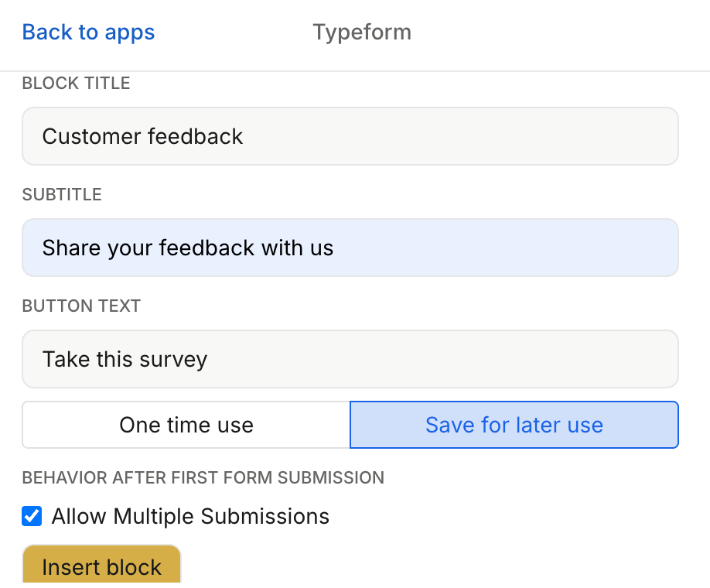Click the Behavior After First Form Submission heading
The image size is (710, 588).
[x=203, y=477]
